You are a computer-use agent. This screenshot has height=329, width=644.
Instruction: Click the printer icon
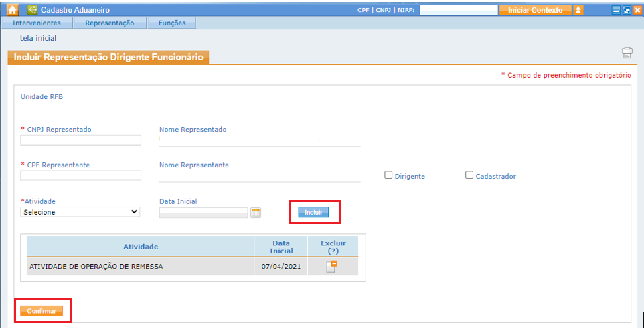pos(627,53)
